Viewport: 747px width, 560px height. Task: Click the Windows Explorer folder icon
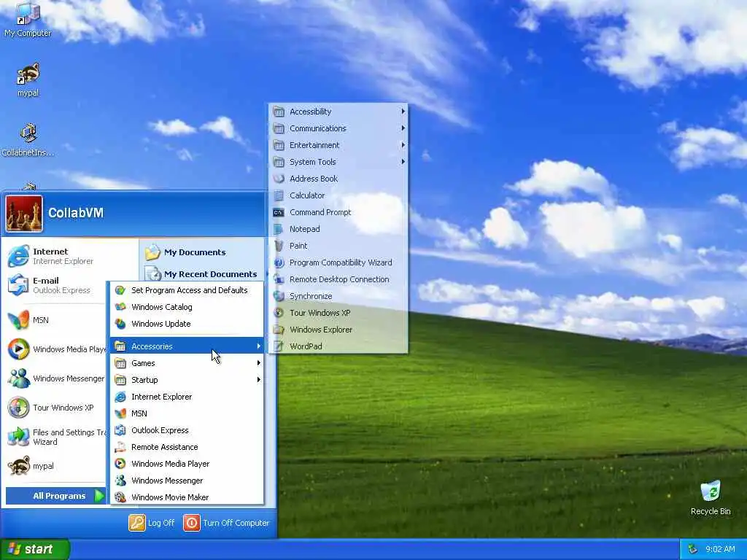click(x=279, y=330)
